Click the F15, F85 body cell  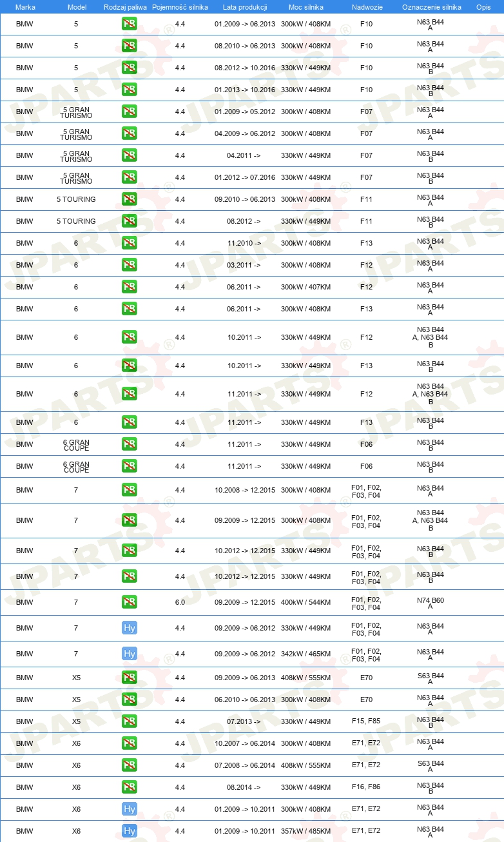(x=366, y=721)
